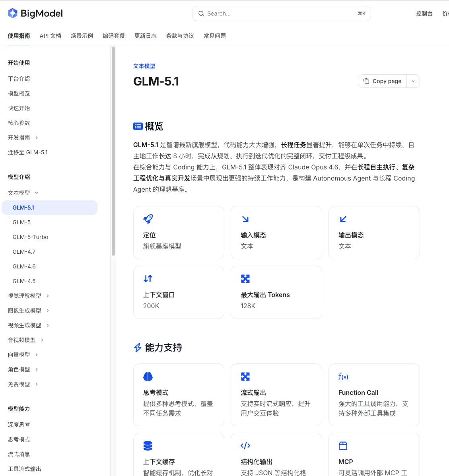Click the copy icon in Copy page
This screenshot has width=449, height=476.
(x=366, y=82)
